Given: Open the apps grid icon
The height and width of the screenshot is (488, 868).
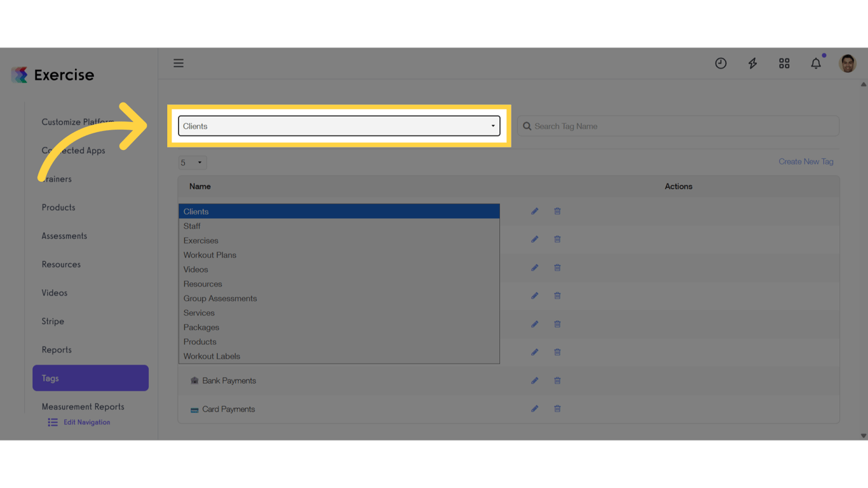Looking at the screenshot, I should point(784,63).
